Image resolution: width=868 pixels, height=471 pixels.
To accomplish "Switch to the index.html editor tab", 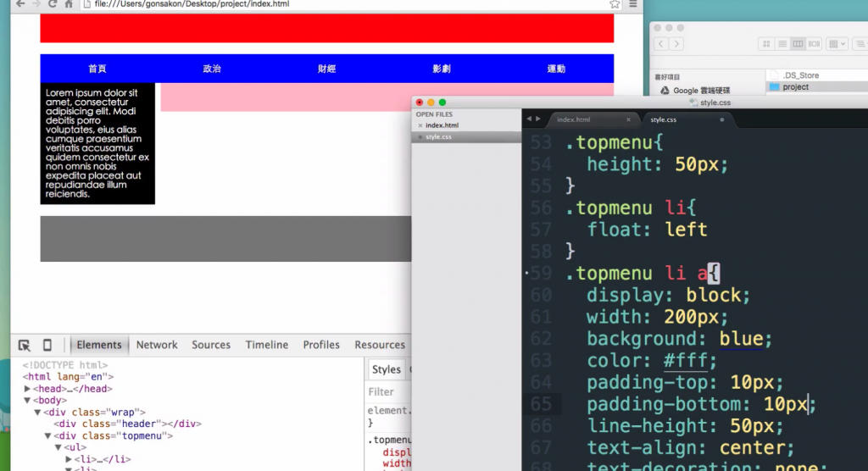I will (574, 119).
